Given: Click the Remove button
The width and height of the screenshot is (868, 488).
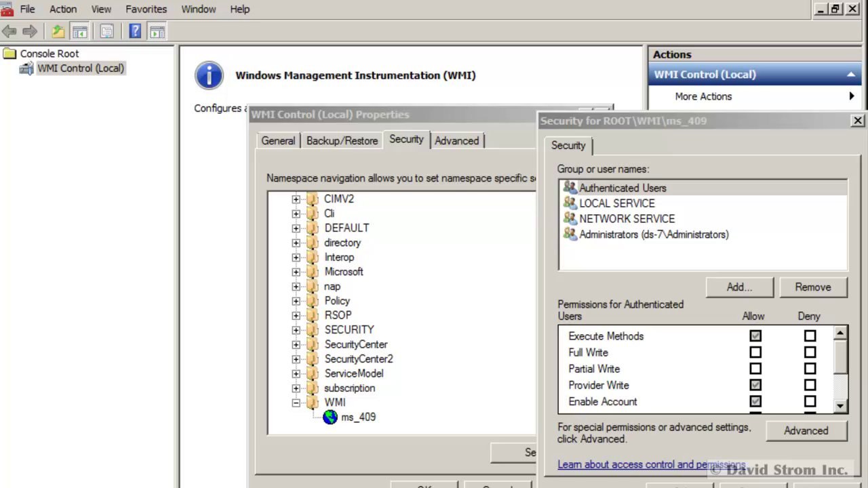Looking at the screenshot, I should coord(813,287).
